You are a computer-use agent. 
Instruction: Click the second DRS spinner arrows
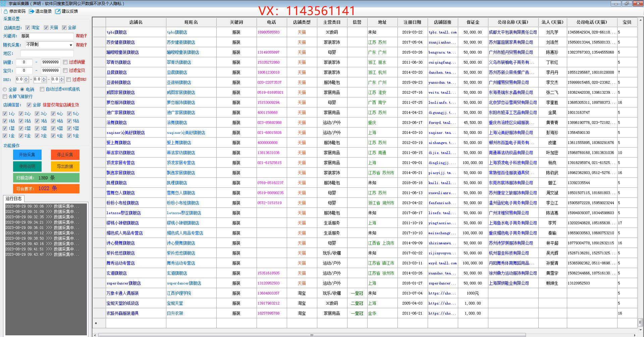[x=44, y=80]
